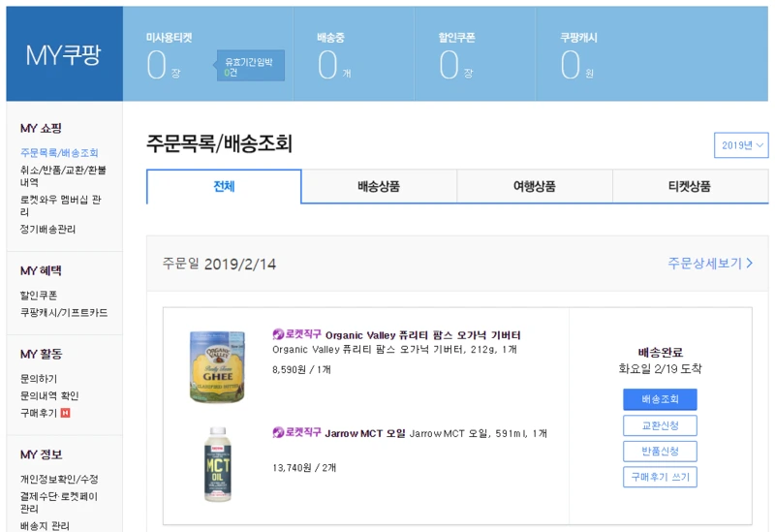This screenshot has height=532, width=775.
Task: Click the chevron next to 주문상세보기
Action: (749, 263)
